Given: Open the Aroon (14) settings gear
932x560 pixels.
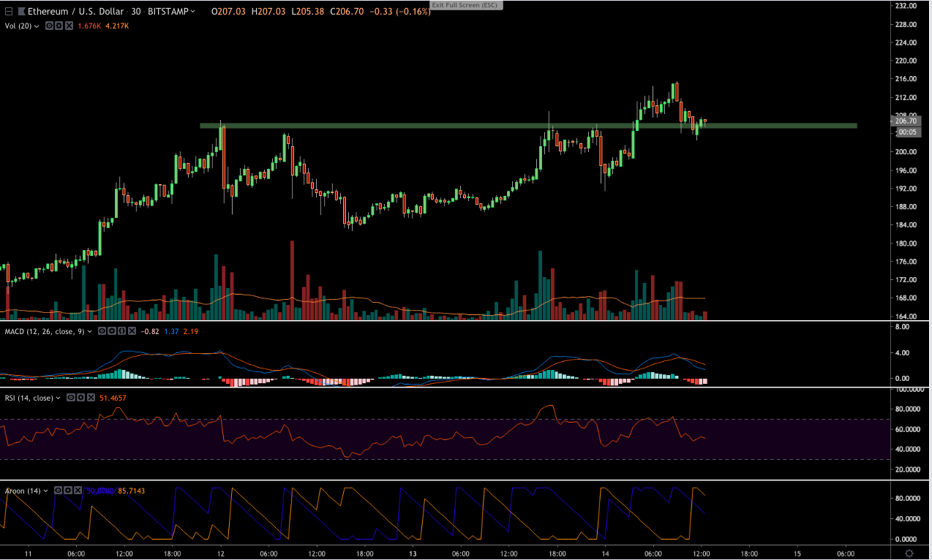Looking at the screenshot, I should [68, 491].
